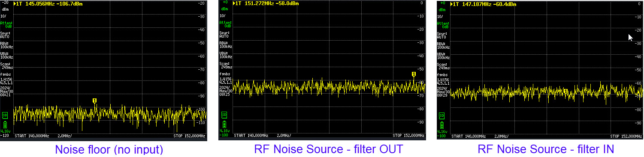Click 2.0MHz/ span label in filter OUT screen
The width and height of the screenshot is (644, 157).
coord(284,136)
